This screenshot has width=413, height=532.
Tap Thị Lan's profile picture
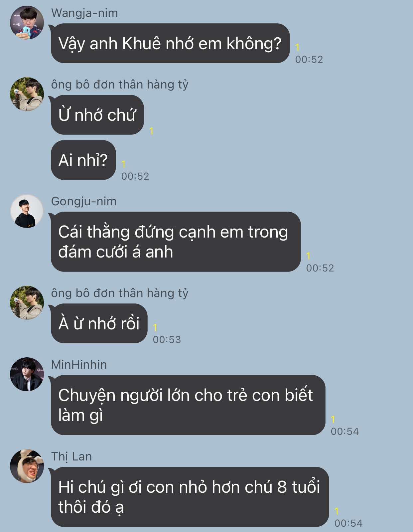[x=27, y=466]
